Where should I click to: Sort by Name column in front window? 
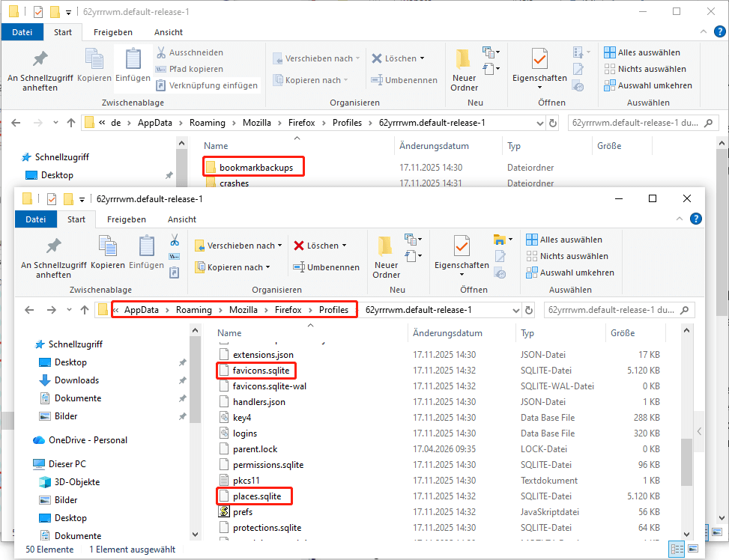[x=229, y=332]
